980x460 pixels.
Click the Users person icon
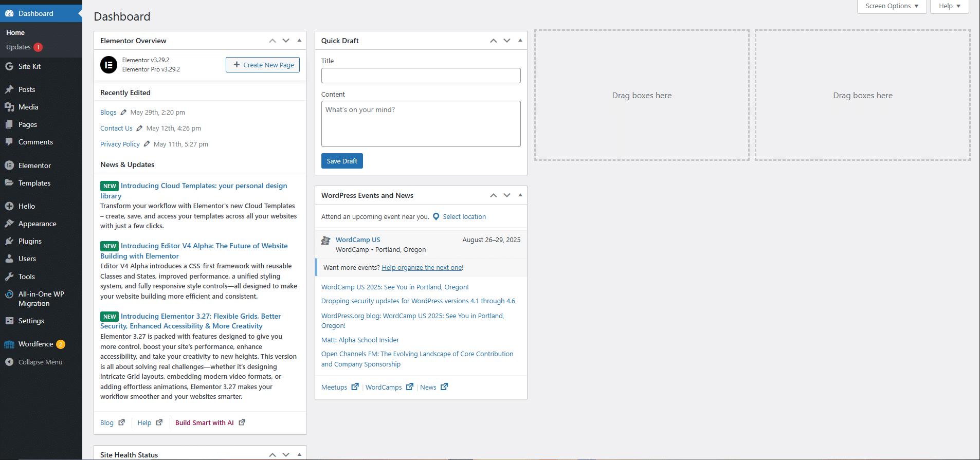pyautogui.click(x=9, y=259)
